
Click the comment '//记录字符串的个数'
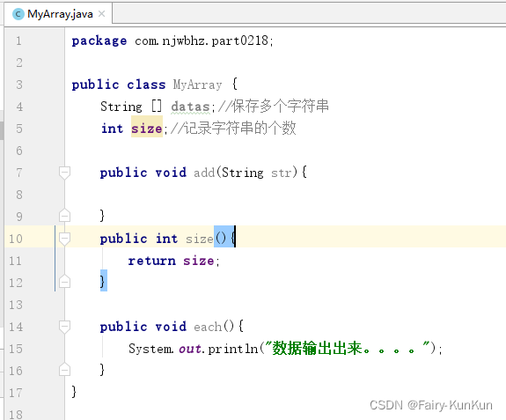233,129
